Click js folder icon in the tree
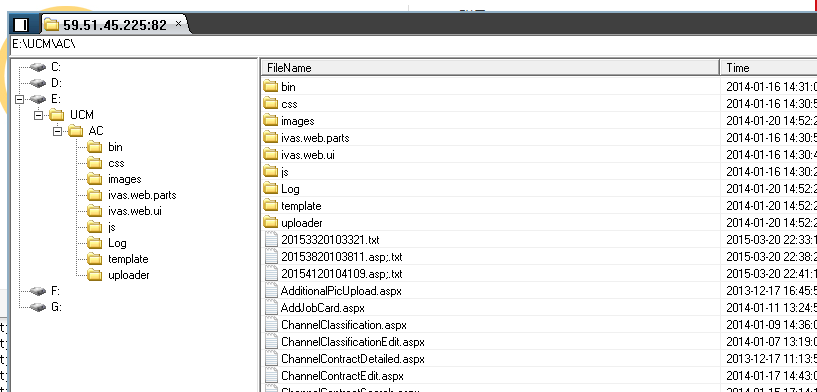The image size is (817, 392). (x=94, y=227)
